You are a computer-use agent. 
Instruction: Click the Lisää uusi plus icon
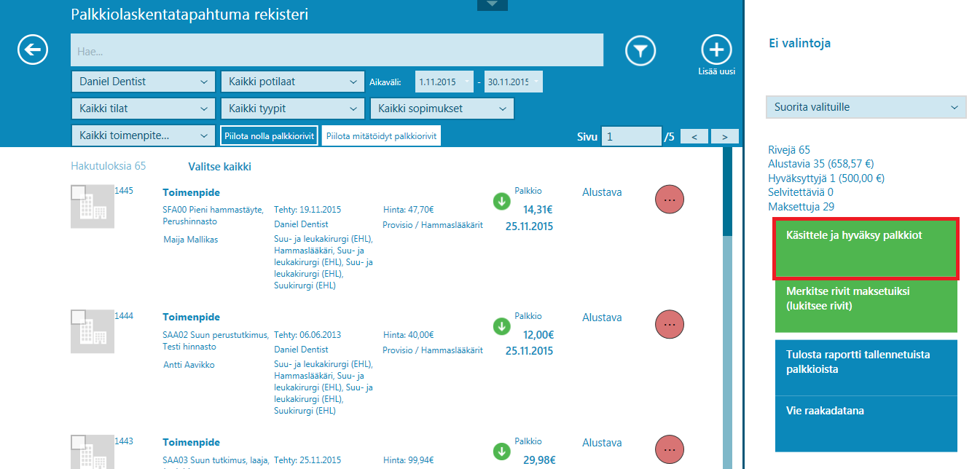pos(717,50)
